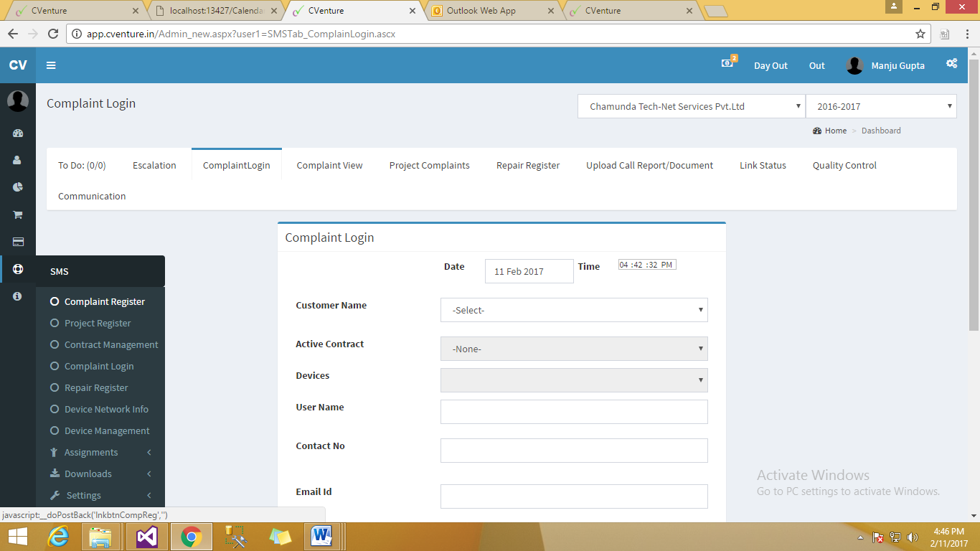Click the credit card icon in sidebar
Viewport: 980px width, 551px height.
tap(18, 242)
